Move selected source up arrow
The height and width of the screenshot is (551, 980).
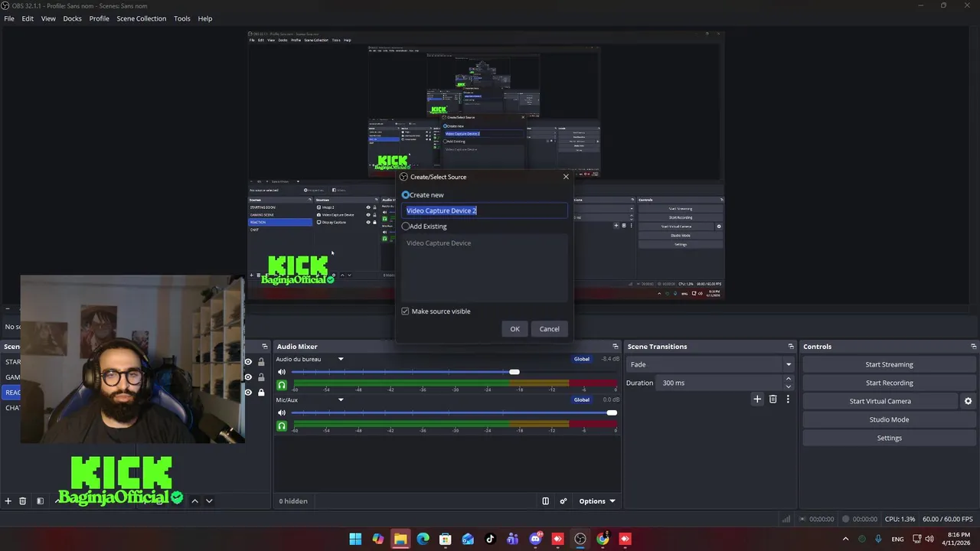[194, 501]
